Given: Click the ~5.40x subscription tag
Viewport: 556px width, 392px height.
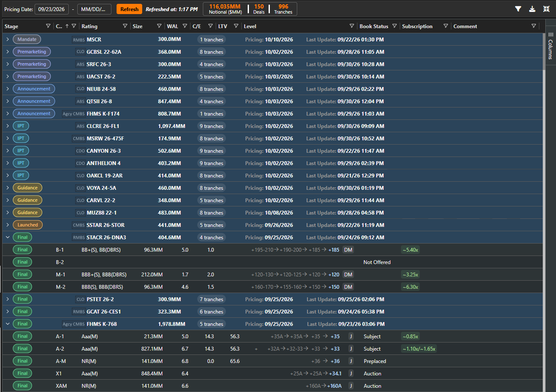Looking at the screenshot, I should pos(410,250).
